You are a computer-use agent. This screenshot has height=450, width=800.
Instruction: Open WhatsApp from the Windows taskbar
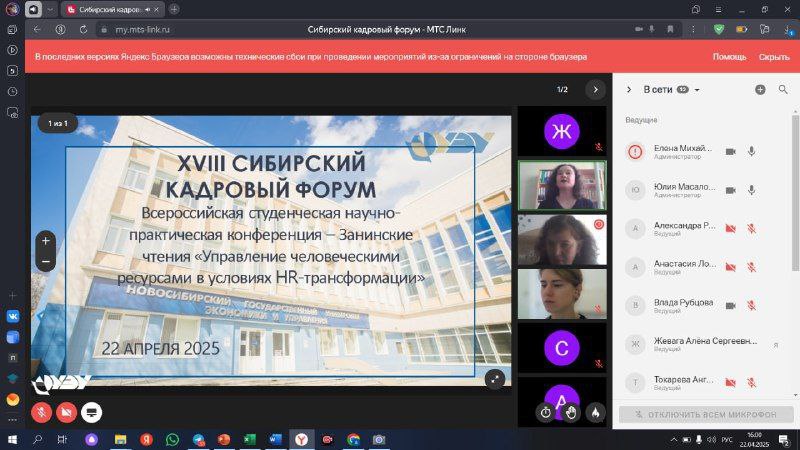(172, 439)
